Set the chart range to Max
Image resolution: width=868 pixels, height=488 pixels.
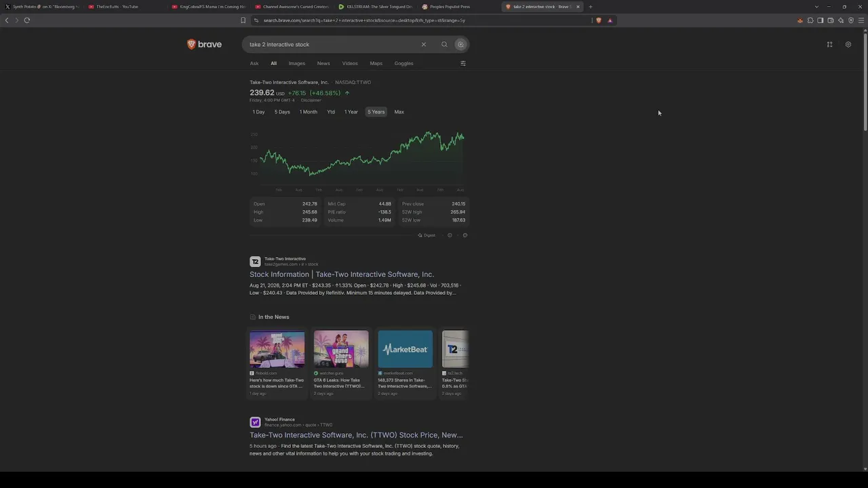[399, 112]
